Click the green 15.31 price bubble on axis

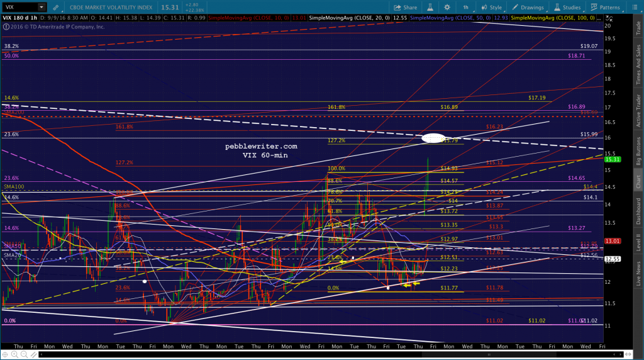[612, 159]
